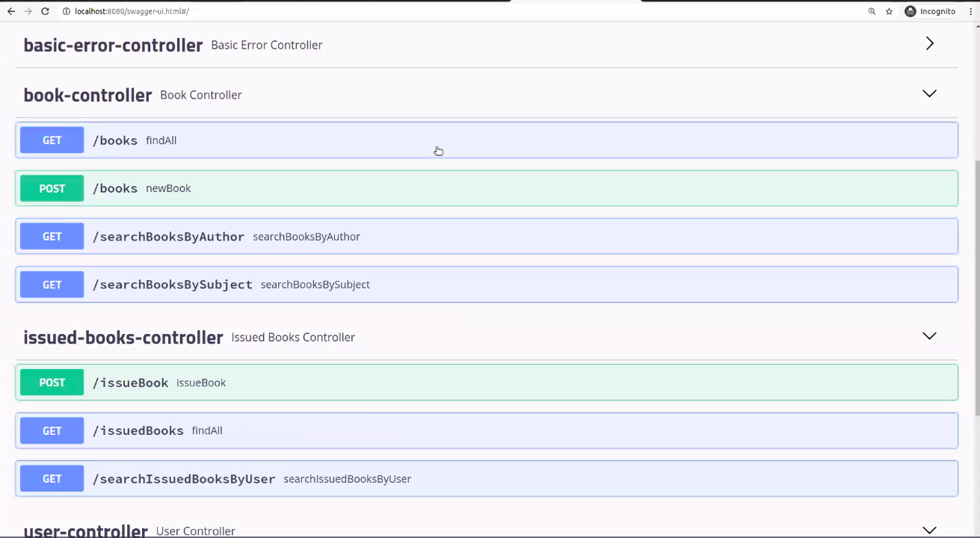Click the page zoom magnifier icon
Viewport: 980px width, 538px height.
click(872, 11)
